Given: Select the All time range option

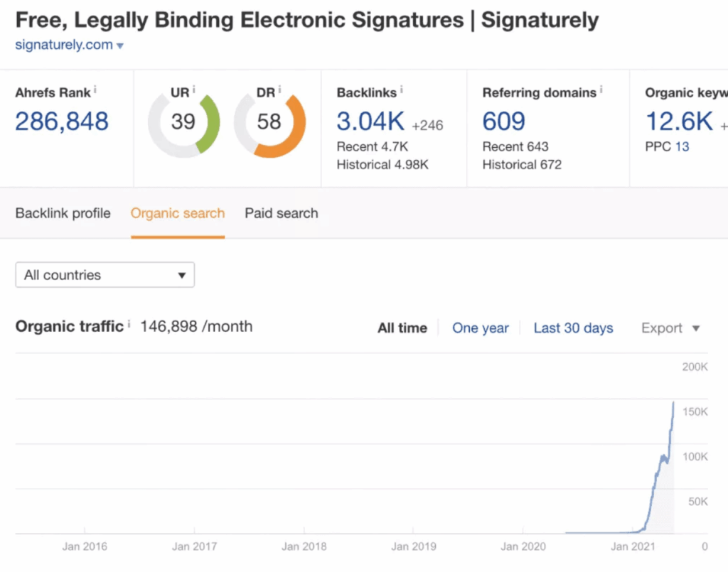Looking at the screenshot, I should coord(402,328).
